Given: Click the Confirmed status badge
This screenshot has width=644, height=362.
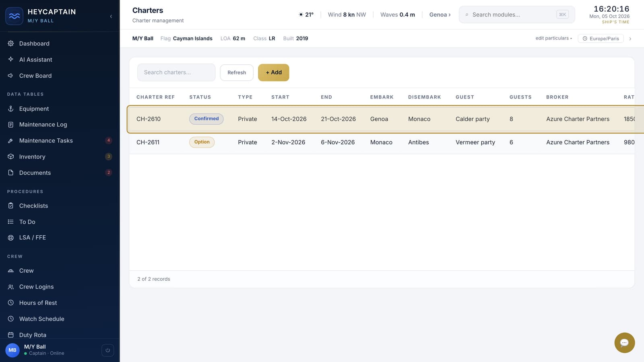Looking at the screenshot, I should click(x=206, y=119).
